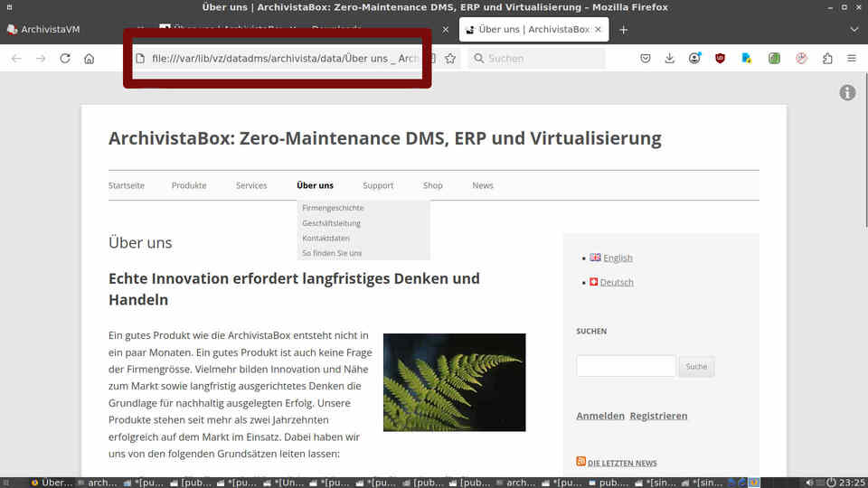Open the Support menu item

378,185
